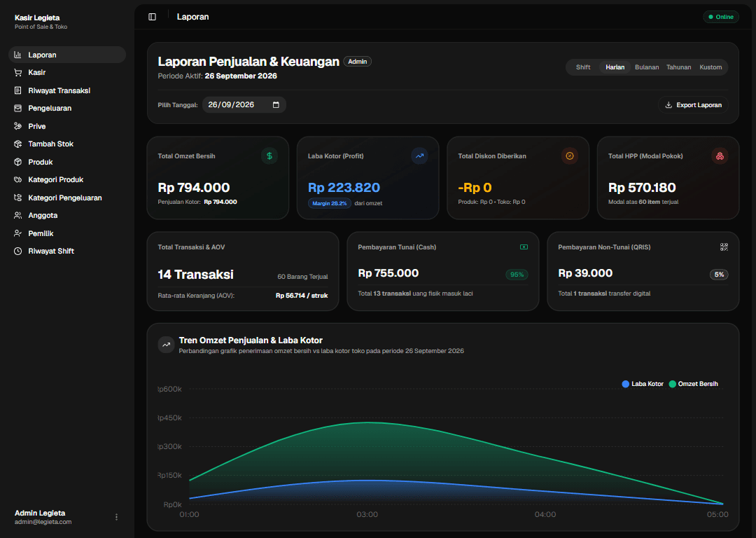The height and width of the screenshot is (538, 756).
Task: Click the red HPP icon on Modal Pokok card
Action: pos(720,156)
